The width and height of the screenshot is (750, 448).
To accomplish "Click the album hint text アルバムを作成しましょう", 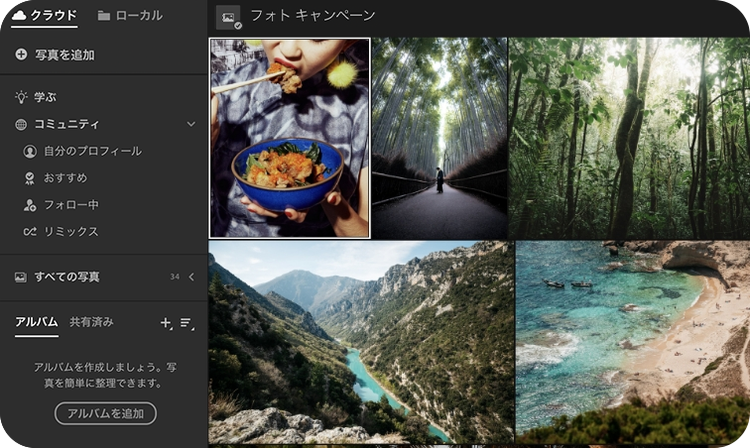I will coord(105,375).
